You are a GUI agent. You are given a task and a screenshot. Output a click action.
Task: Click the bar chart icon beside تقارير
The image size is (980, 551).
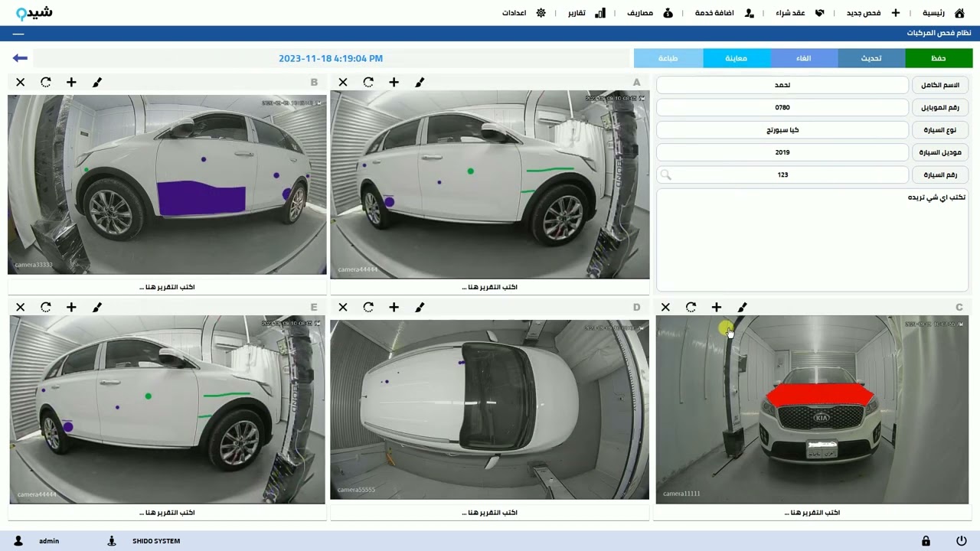600,13
